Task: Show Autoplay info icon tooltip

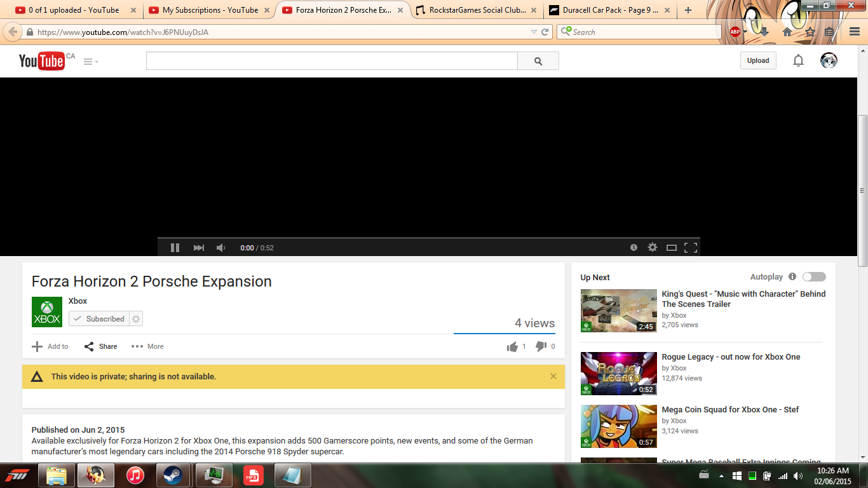Action: click(x=792, y=276)
